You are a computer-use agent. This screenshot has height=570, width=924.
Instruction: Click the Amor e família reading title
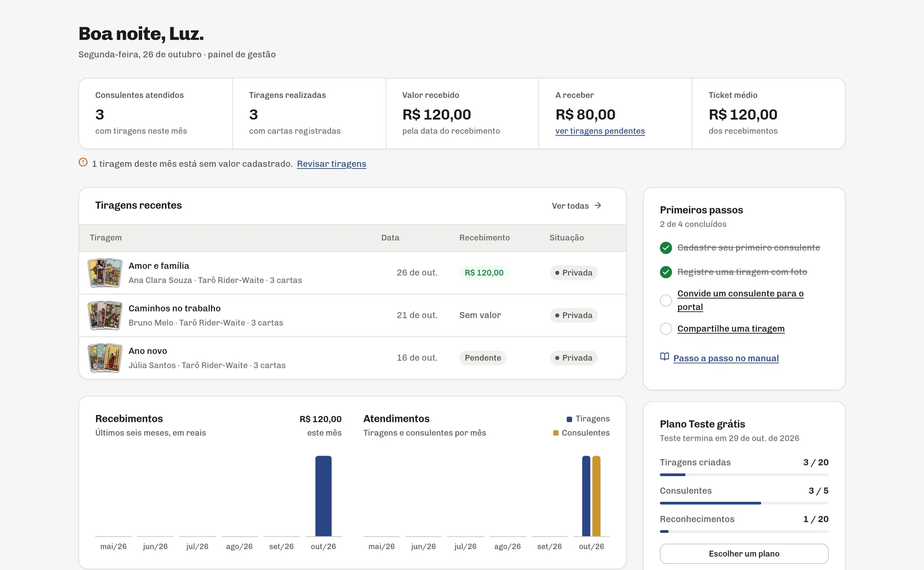pos(159,266)
